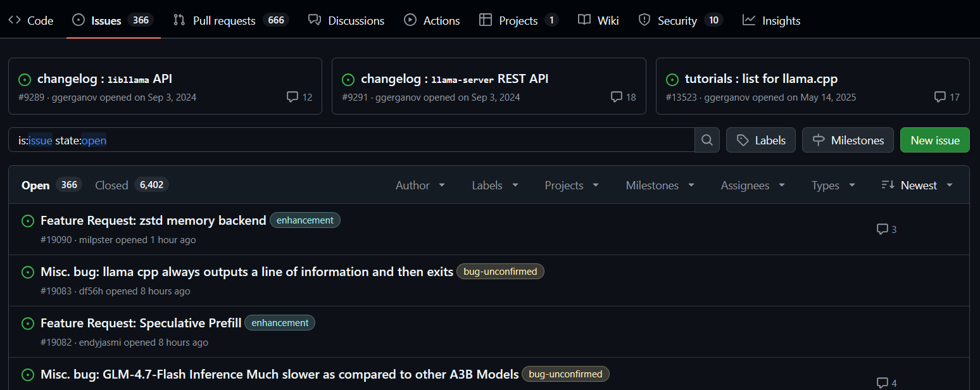This screenshot has height=390, width=980.
Task: Click comment icon on libllama API changelog
Action: 292,97
